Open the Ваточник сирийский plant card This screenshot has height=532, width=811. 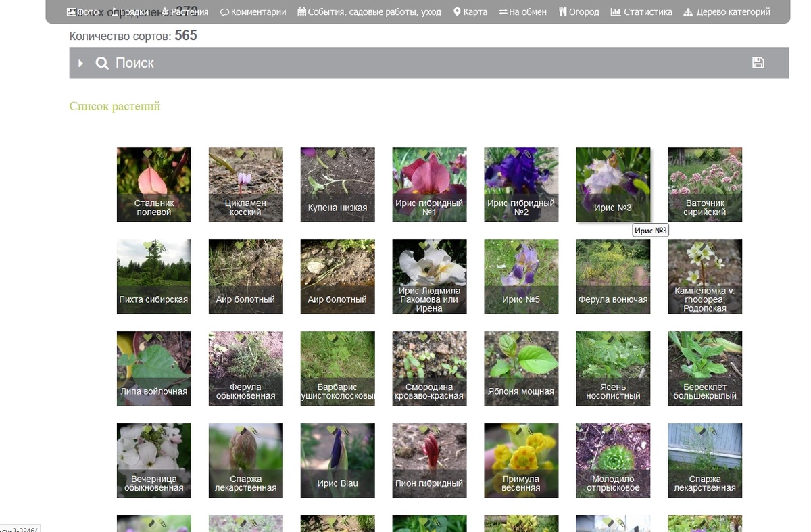pos(705,185)
